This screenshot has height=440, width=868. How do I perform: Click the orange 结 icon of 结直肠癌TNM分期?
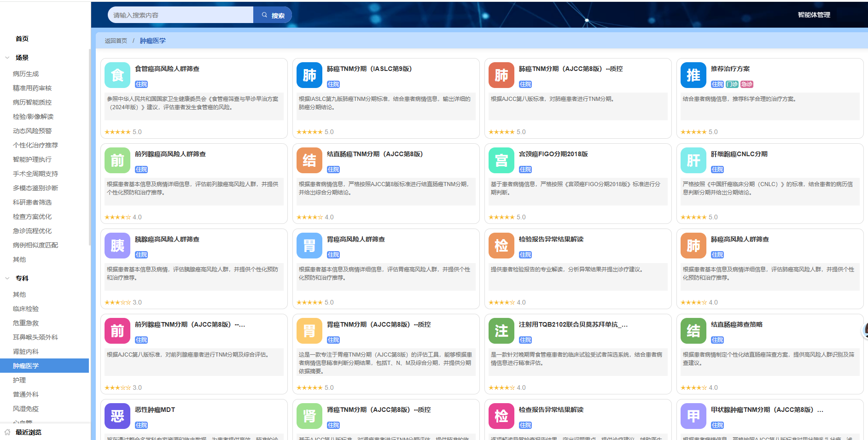[x=309, y=160]
